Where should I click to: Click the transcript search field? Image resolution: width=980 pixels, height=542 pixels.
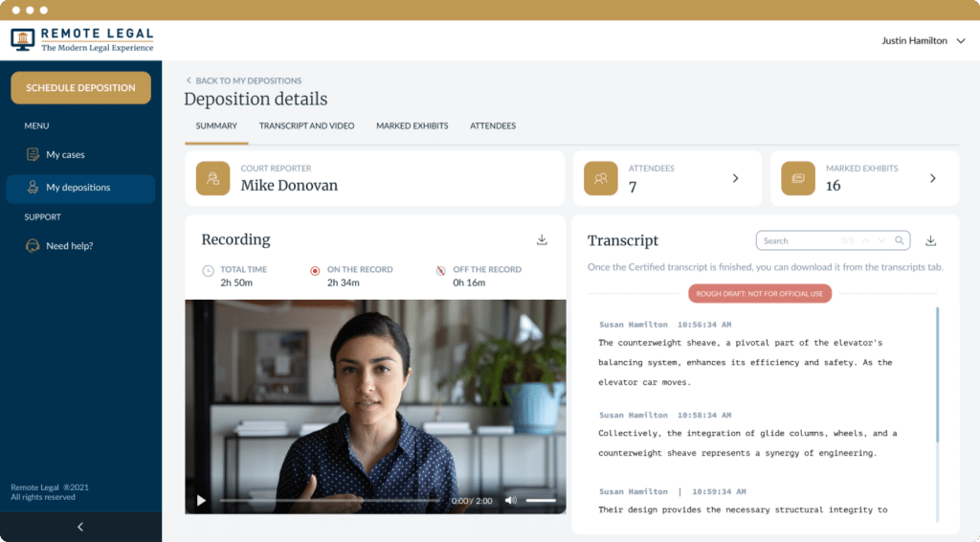point(799,240)
